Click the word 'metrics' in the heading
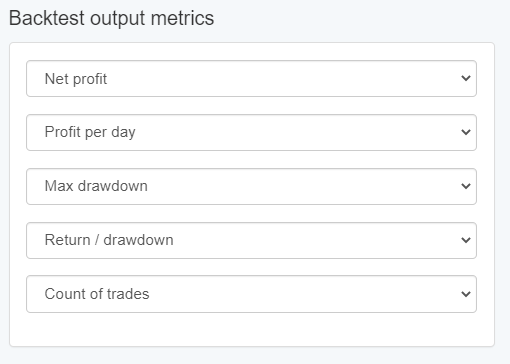This screenshot has width=510, height=364. (x=182, y=18)
